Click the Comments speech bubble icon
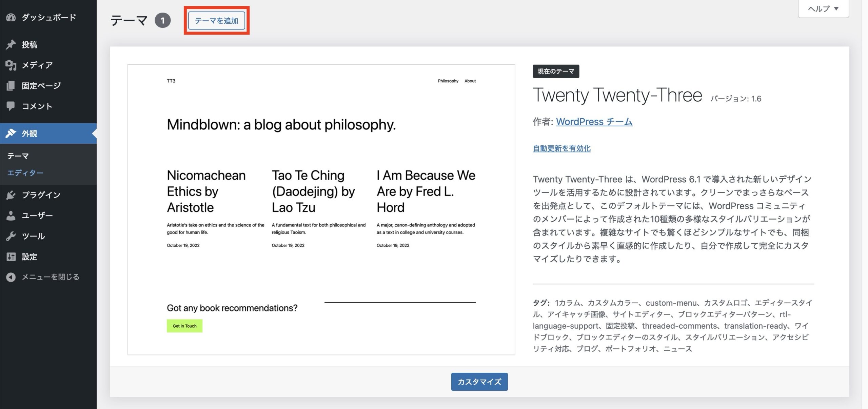The height and width of the screenshot is (409, 868). coord(11,106)
